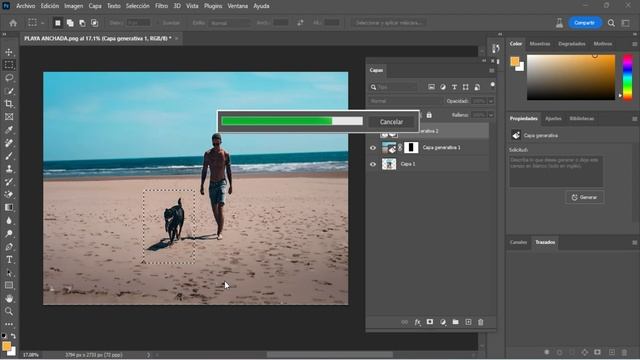Toggle type layer filter in Capas
Viewport: 640px width, 360px height.
click(454, 87)
